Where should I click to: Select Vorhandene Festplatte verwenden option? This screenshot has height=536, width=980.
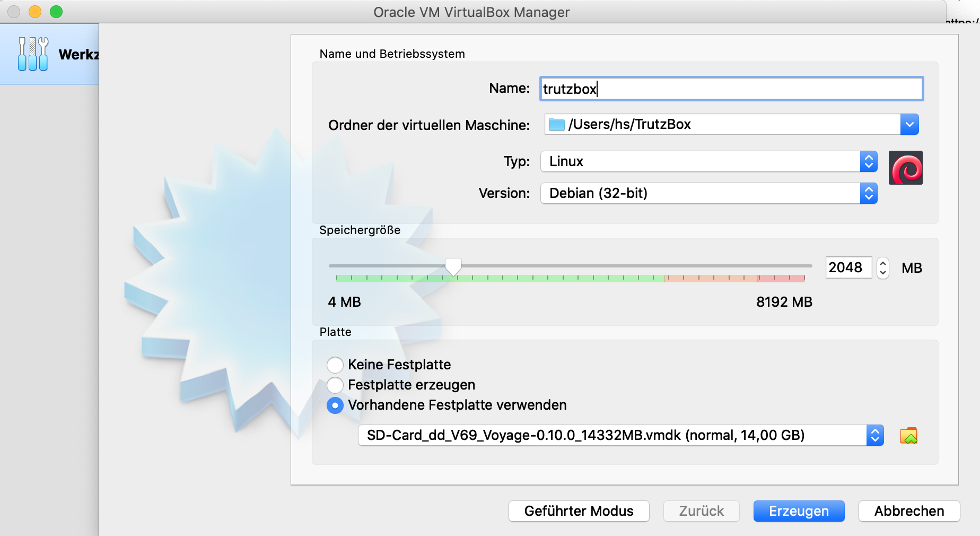coord(335,405)
